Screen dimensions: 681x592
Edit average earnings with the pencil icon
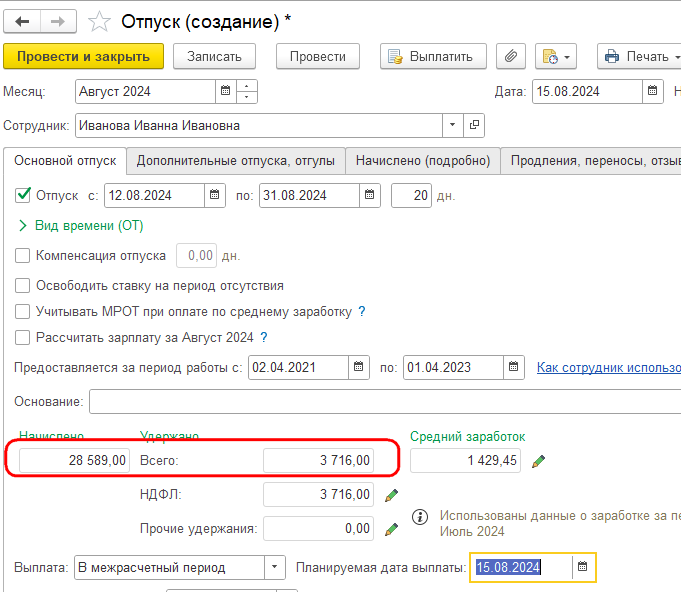pos(538,461)
